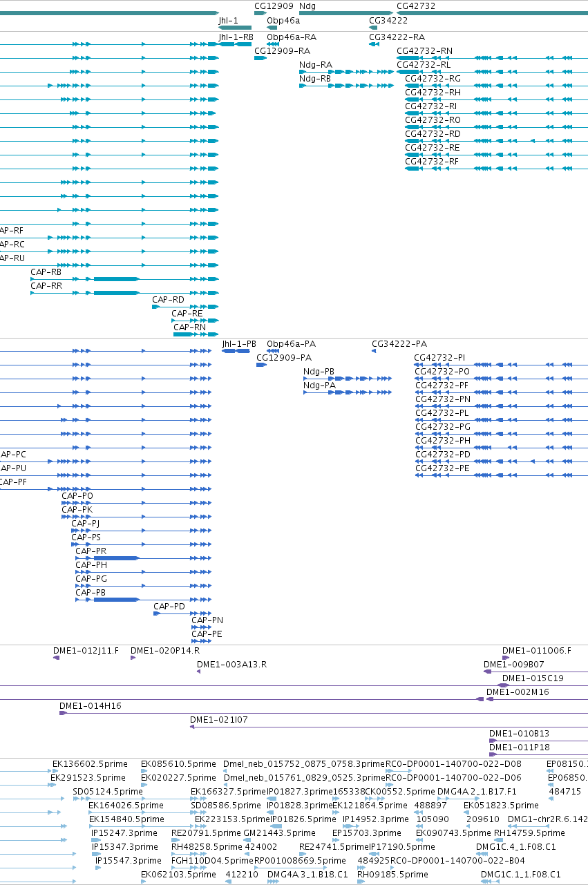Open the DME1-002M16 clone label

[518, 692]
